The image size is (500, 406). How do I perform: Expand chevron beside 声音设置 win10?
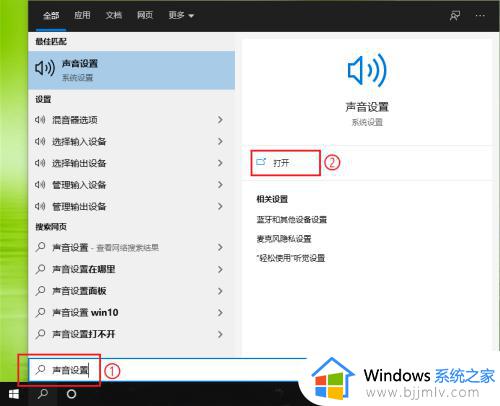(x=220, y=312)
